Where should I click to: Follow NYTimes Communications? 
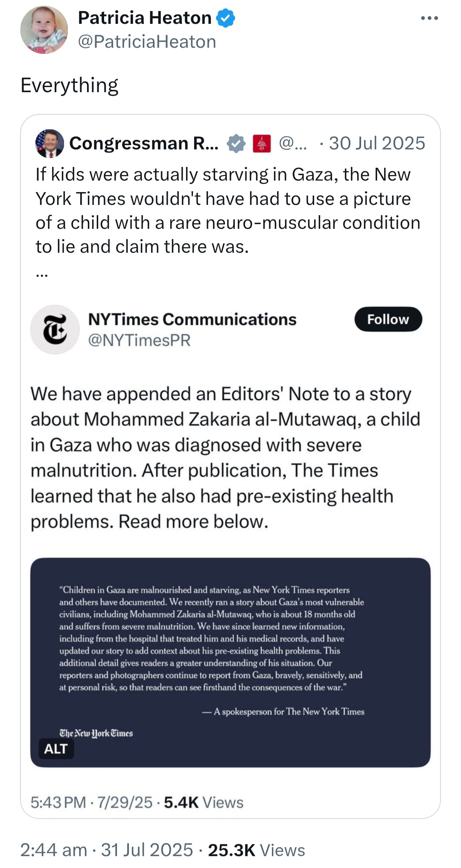[388, 319]
